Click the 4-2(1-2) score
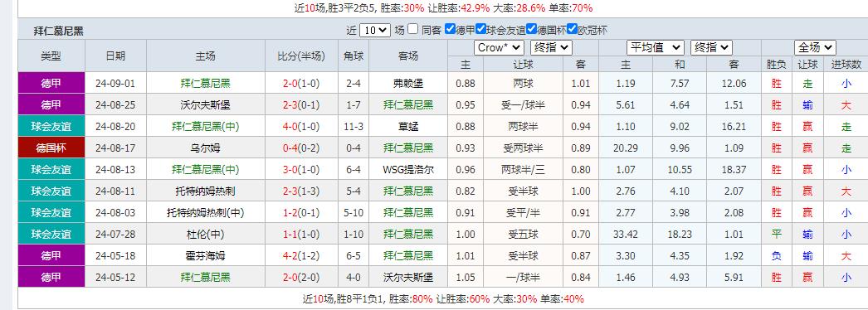Image resolution: width=868 pixels, height=310 pixels. point(301,256)
